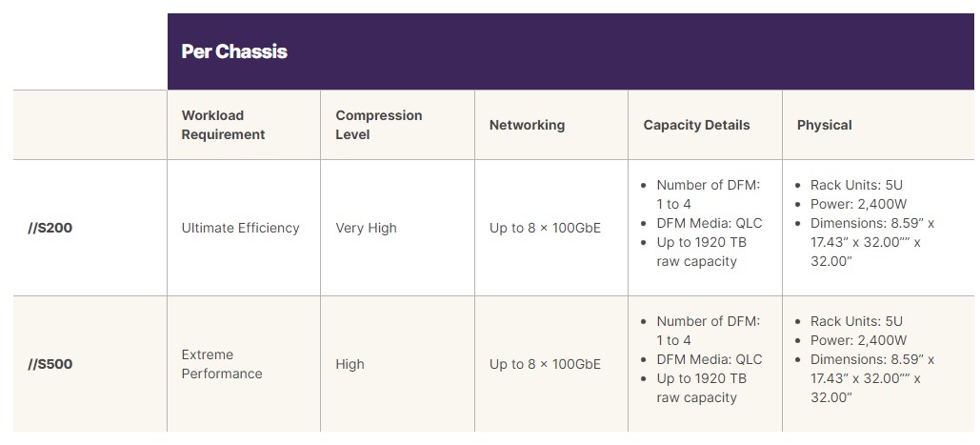The height and width of the screenshot is (445, 980).
Task: Select the //S500 row label
Action: pos(50,364)
